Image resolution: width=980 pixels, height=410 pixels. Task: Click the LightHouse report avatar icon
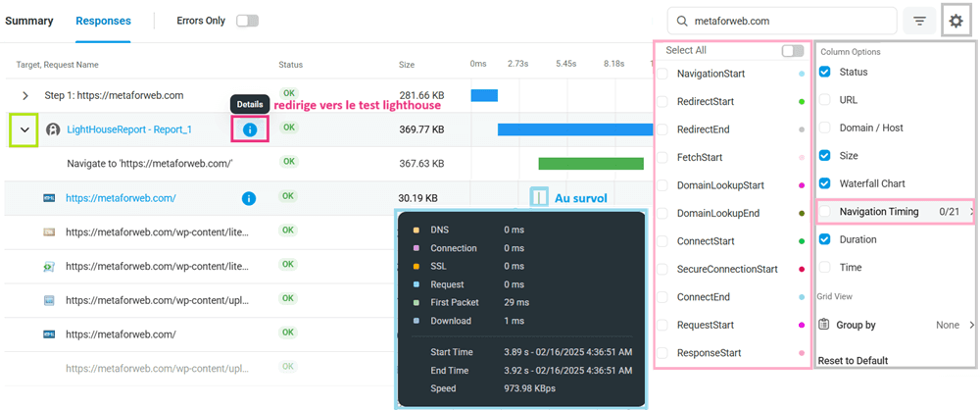coord(53,129)
